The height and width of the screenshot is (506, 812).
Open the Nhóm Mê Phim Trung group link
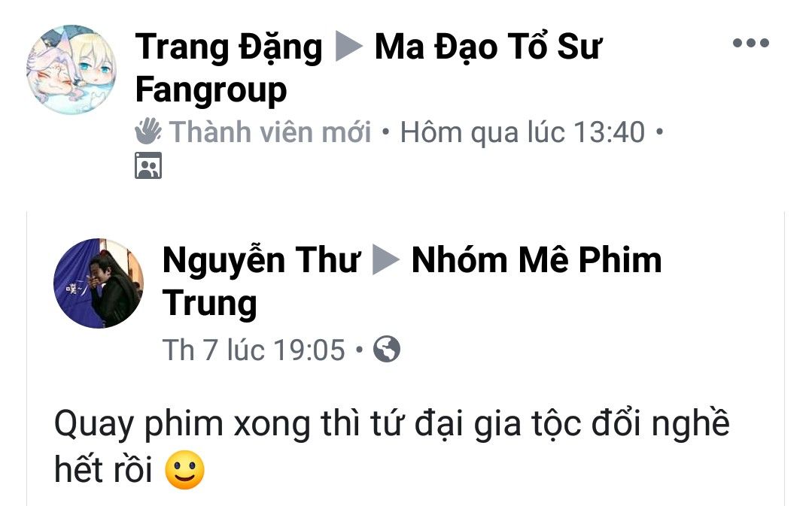(x=537, y=259)
